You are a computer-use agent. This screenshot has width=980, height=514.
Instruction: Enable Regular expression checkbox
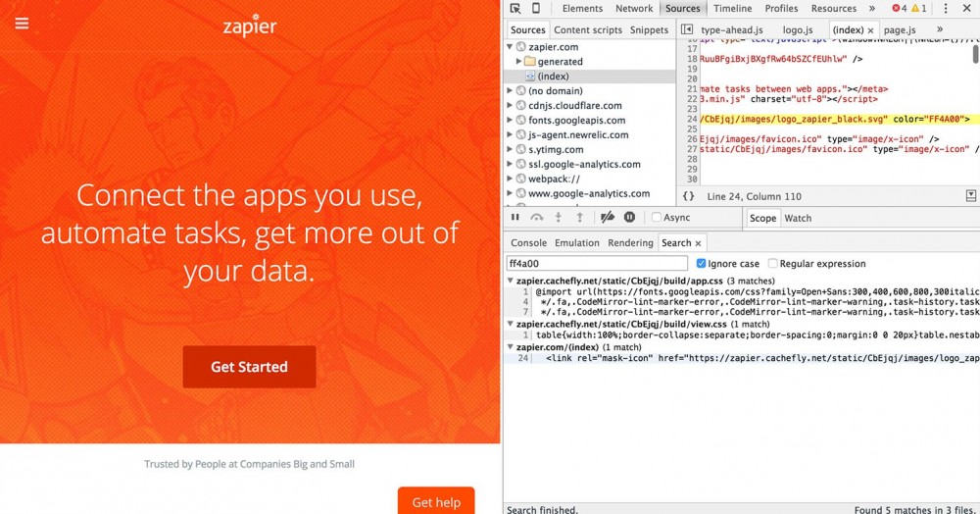773,263
